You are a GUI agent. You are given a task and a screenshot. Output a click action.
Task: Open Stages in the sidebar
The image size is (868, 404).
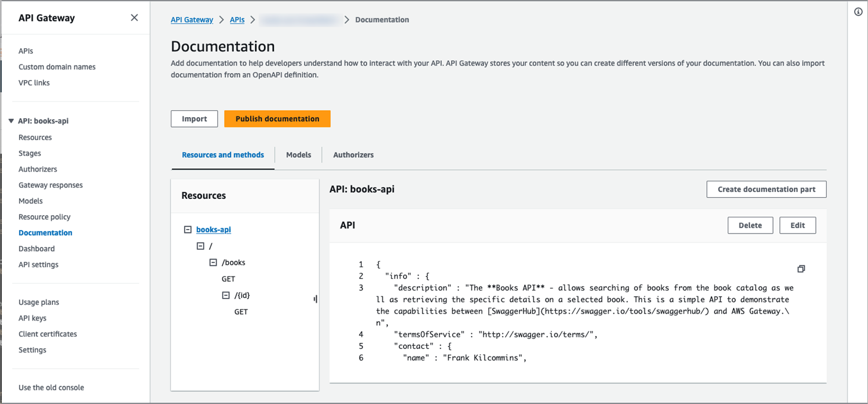(x=30, y=154)
